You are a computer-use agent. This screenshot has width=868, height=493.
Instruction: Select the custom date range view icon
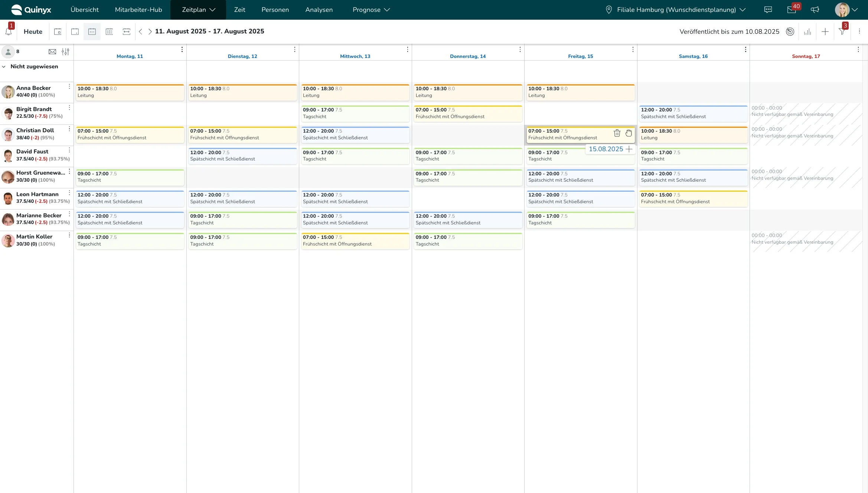coord(126,32)
